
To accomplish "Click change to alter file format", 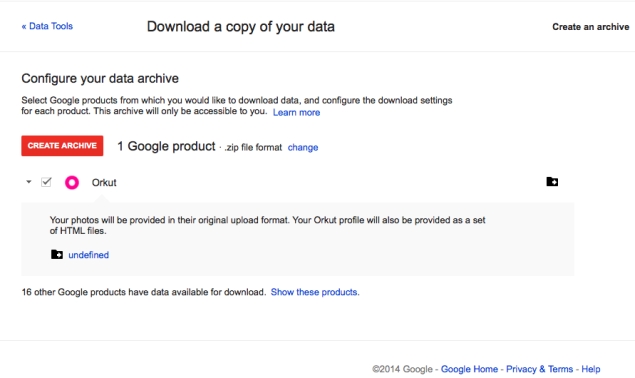I will [x=303, y=147].
